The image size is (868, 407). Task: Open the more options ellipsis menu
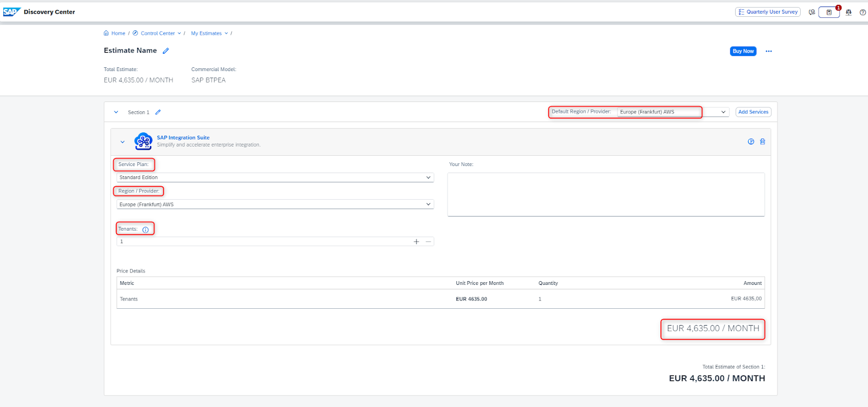tap(769, 51)
